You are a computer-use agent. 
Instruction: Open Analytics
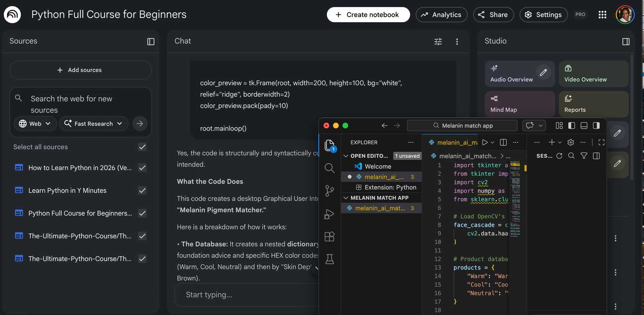coord(441,14)
